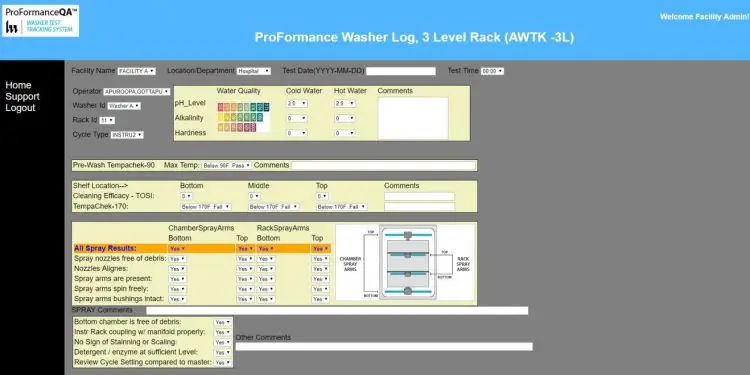Open the Support link

22,97
